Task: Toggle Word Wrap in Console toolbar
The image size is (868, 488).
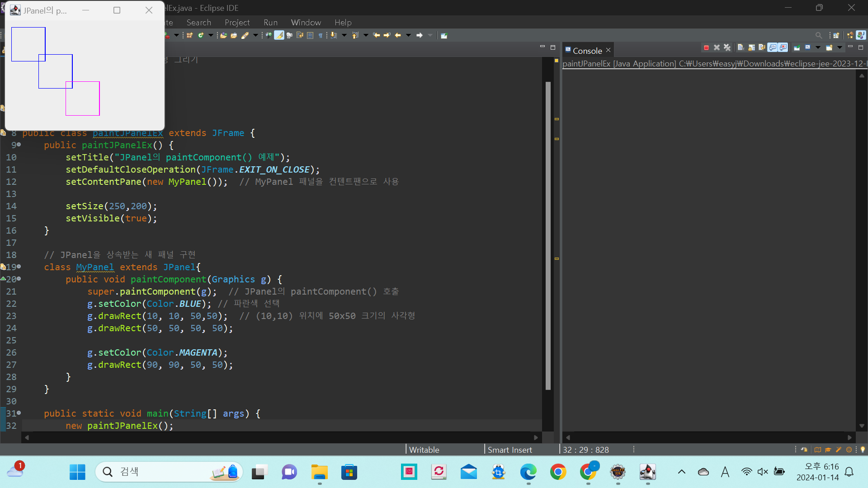Action: (x=762, y=47)
